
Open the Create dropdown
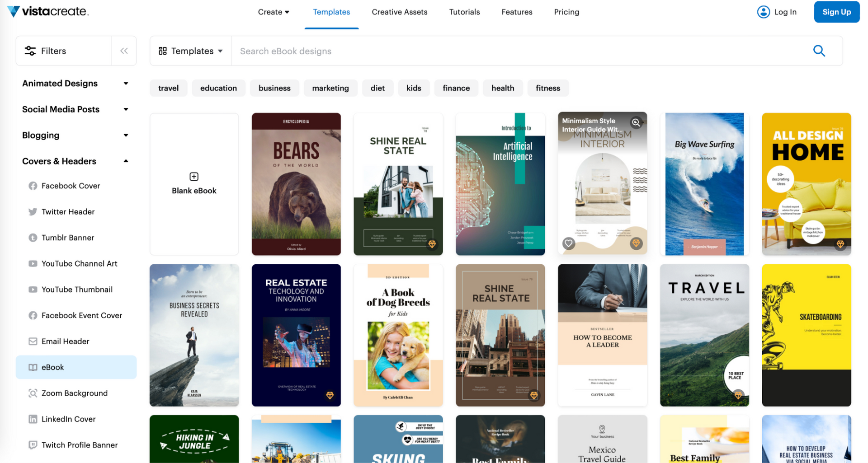[274, 12]
